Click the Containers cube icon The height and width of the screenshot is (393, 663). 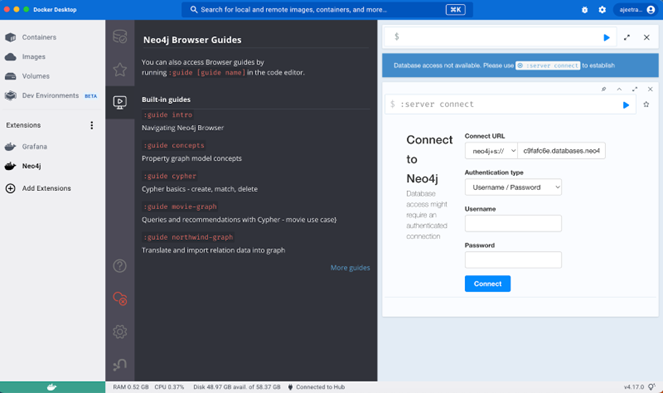click(x=11, y=37)
